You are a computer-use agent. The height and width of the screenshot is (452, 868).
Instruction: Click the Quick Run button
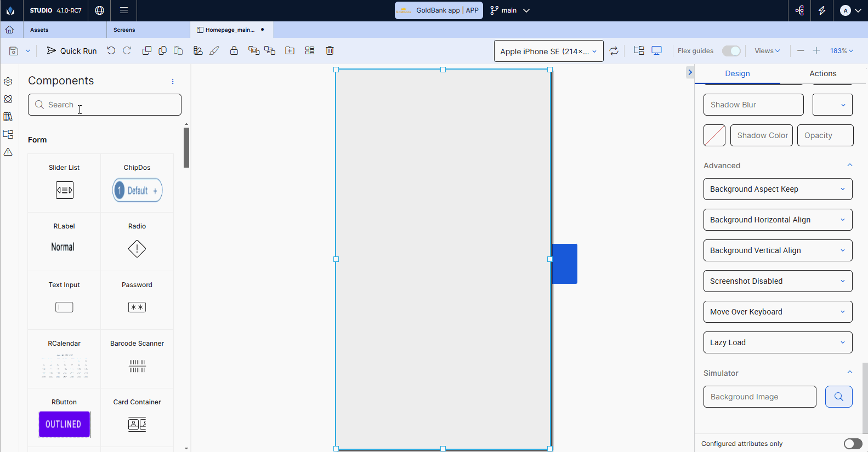tap(72, 51)
